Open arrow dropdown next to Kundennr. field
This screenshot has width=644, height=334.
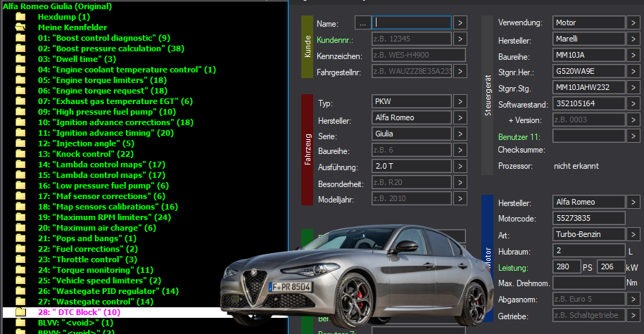point(460,39)
